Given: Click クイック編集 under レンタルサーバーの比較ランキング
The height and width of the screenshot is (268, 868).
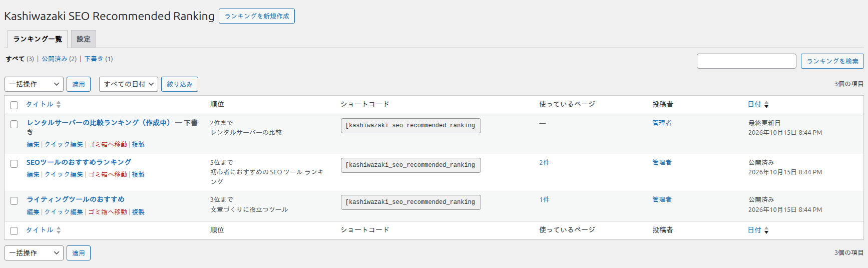Looking at the screenshot, I should 64,144.
